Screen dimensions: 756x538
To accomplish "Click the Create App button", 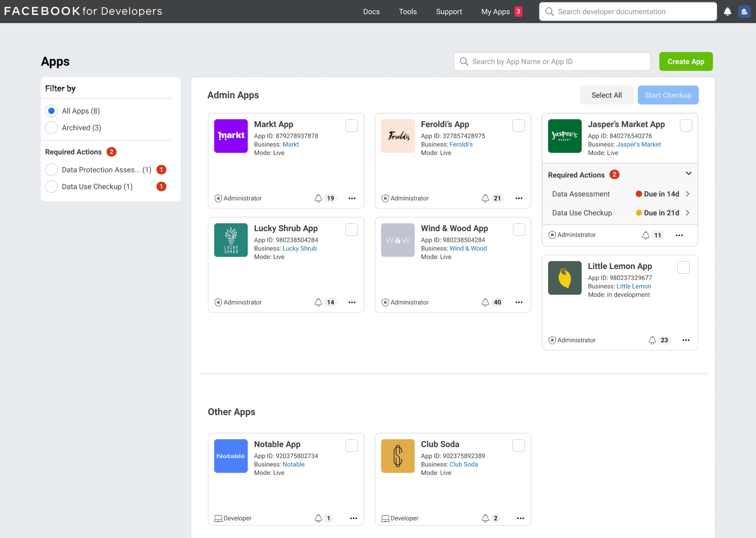I will pos(686,61).
